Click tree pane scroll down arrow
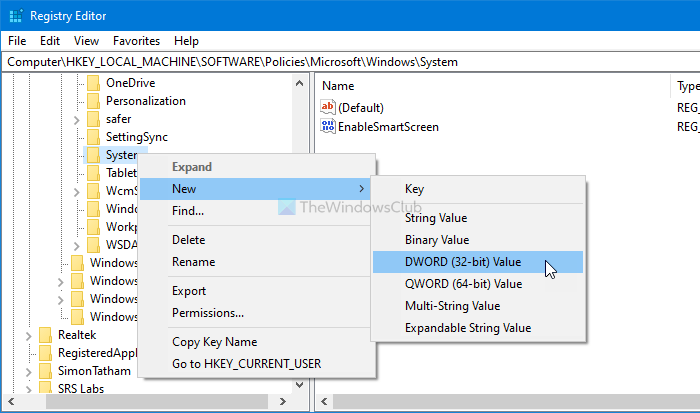Viewport: 700px width, 413px height. [x=300, y=385]
